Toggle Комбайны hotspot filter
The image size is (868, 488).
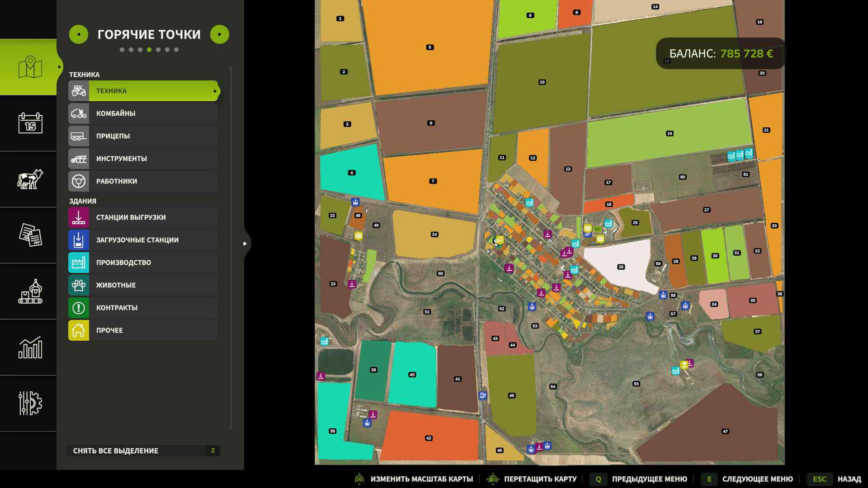143,113
